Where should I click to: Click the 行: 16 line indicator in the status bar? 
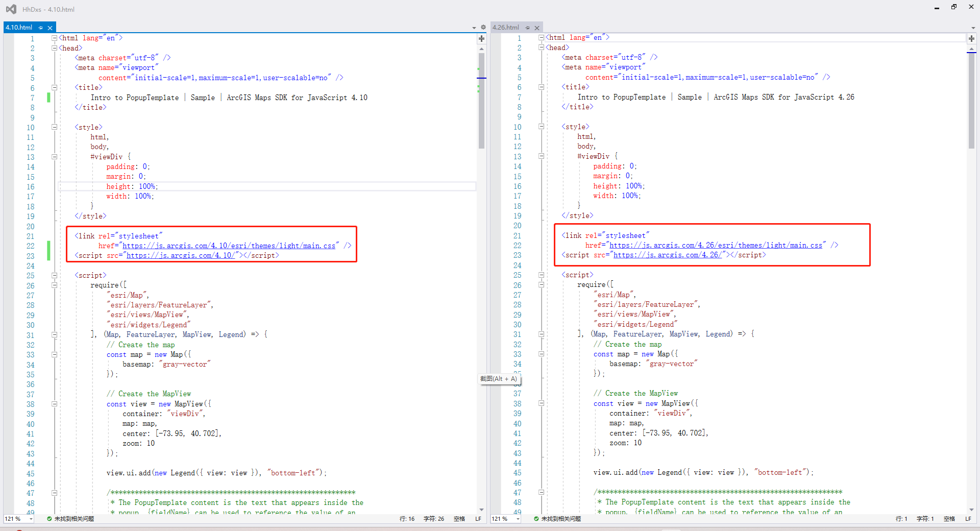[406, 519]
